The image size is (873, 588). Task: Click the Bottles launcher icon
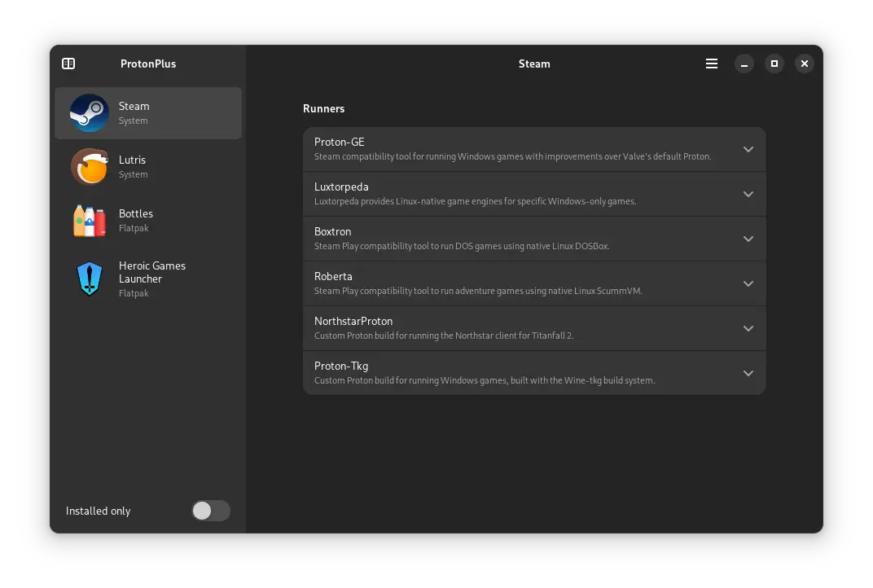coord(89,221)
